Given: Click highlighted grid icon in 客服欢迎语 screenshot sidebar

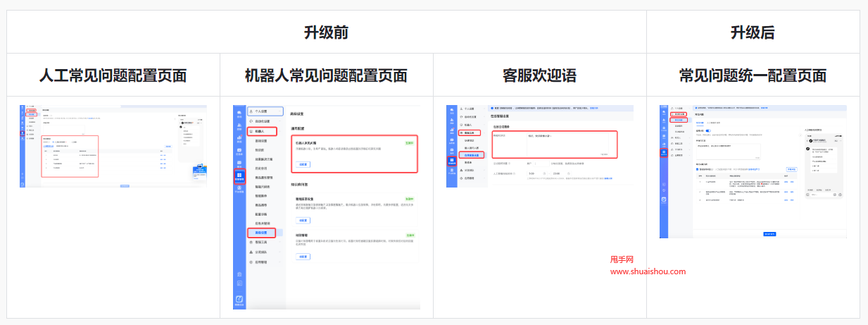Looking at the screenshot, I should pyautogui.click(x=451, y=161).
